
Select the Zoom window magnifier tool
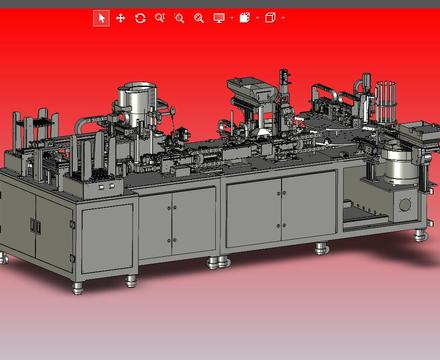(179, 18)
